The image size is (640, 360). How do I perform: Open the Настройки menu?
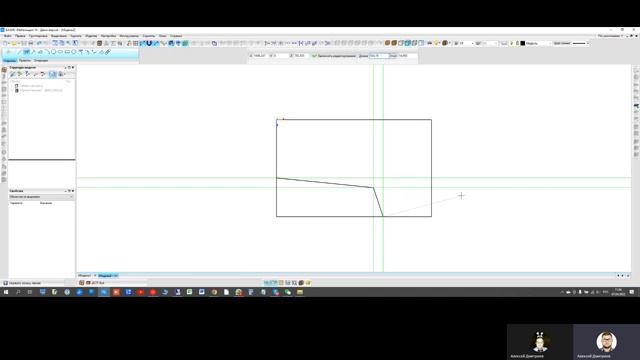(109, 36)
